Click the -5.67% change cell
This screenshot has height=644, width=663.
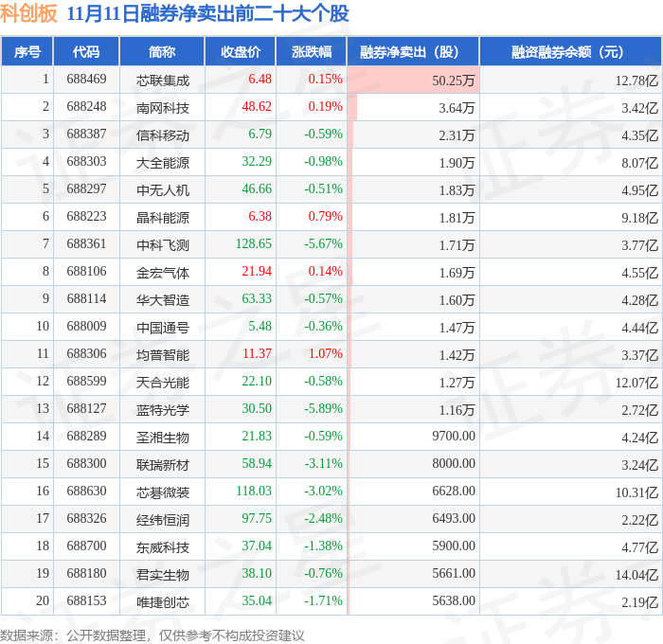coord(324,244)
